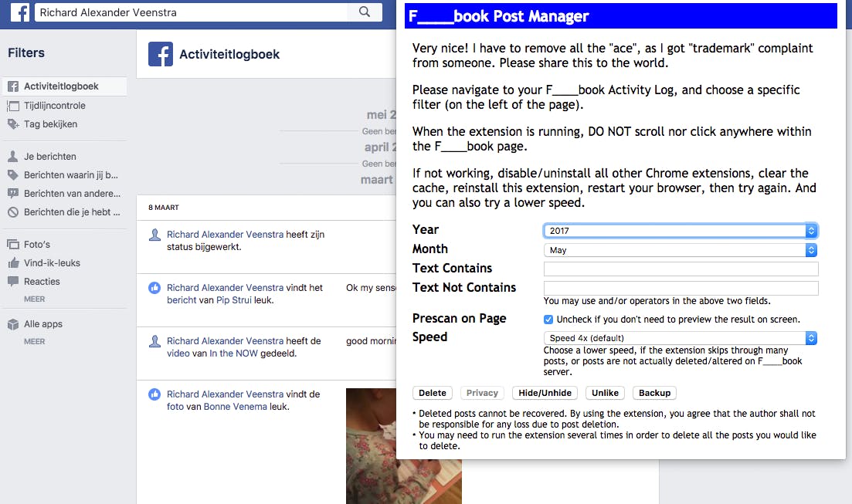Click the Text Contains input field

click(x=681, y=269)
